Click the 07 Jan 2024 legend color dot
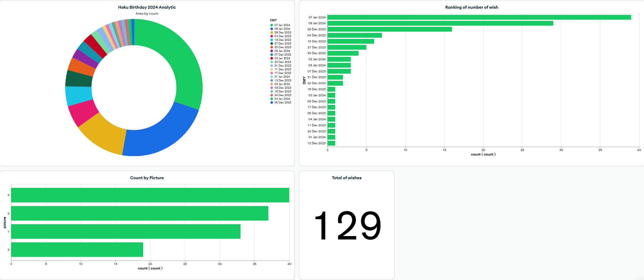Viewport: 644px width, 280px height. pyautogui.click(x=272, y=25)
